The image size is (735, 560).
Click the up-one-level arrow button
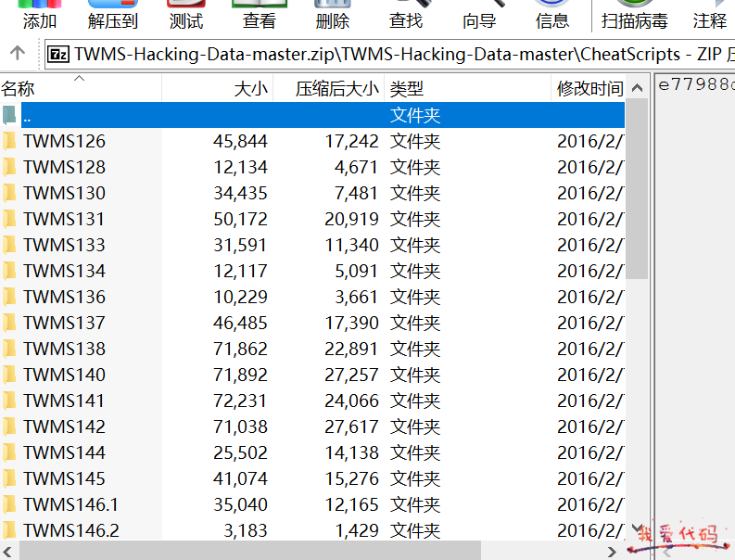point(17,54)
